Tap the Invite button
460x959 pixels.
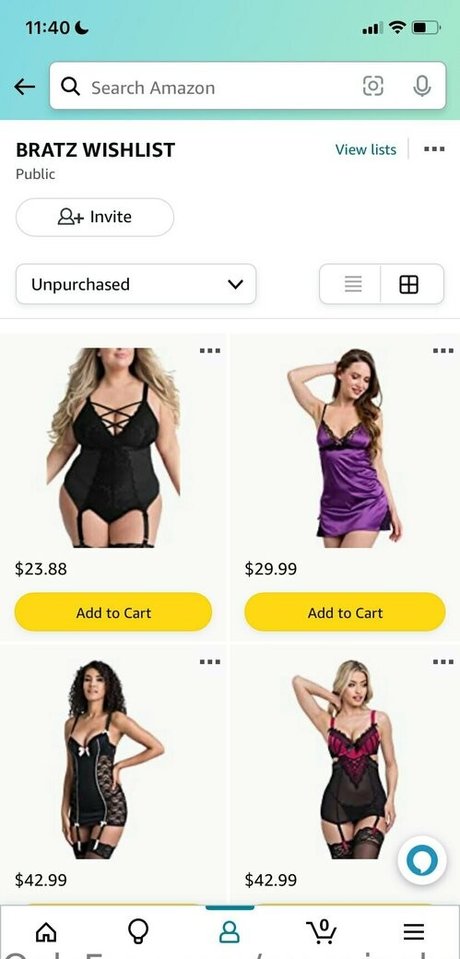95,217
